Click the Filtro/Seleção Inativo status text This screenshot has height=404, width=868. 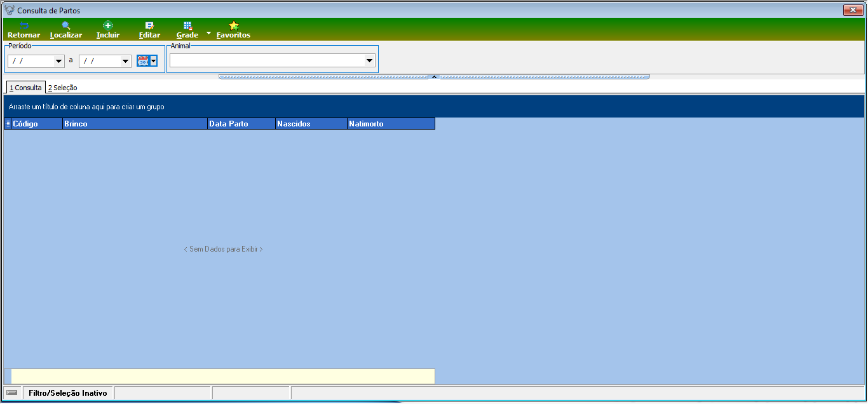(68, 393)
